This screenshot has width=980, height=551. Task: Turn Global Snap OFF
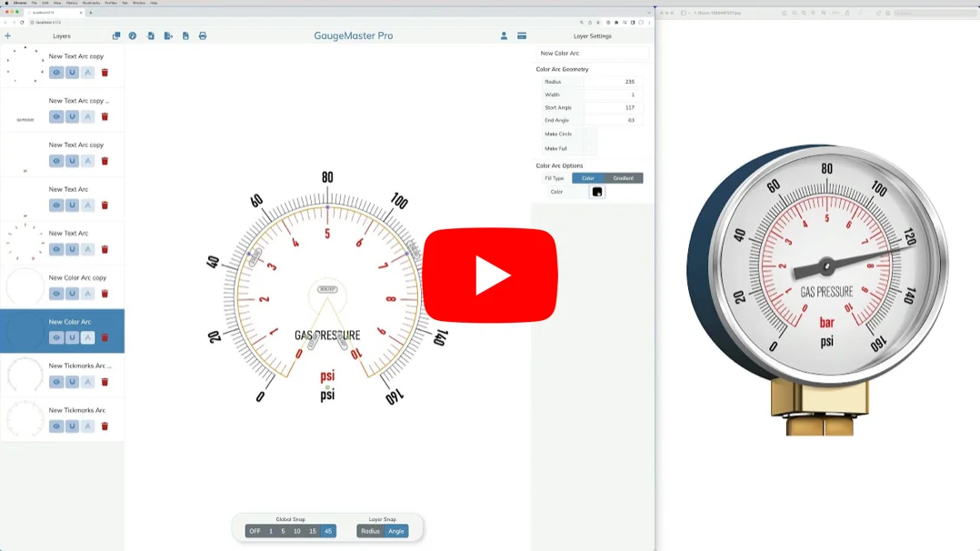click(x=255, y=532)
